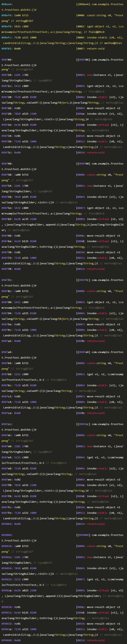Click method name t.FrostTest.doSth6:()V
The image size is (127, 644).
click(19, 430)
